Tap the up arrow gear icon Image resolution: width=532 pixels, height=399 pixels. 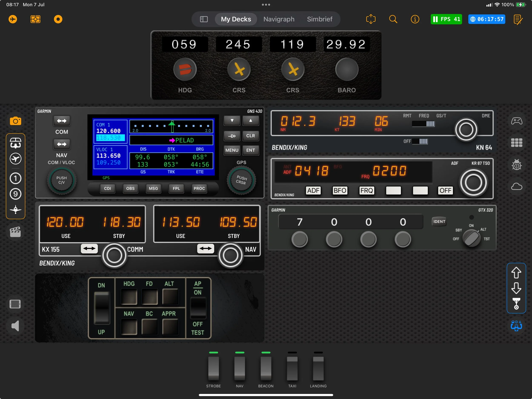pyautogui.click(x=516, y=273)
